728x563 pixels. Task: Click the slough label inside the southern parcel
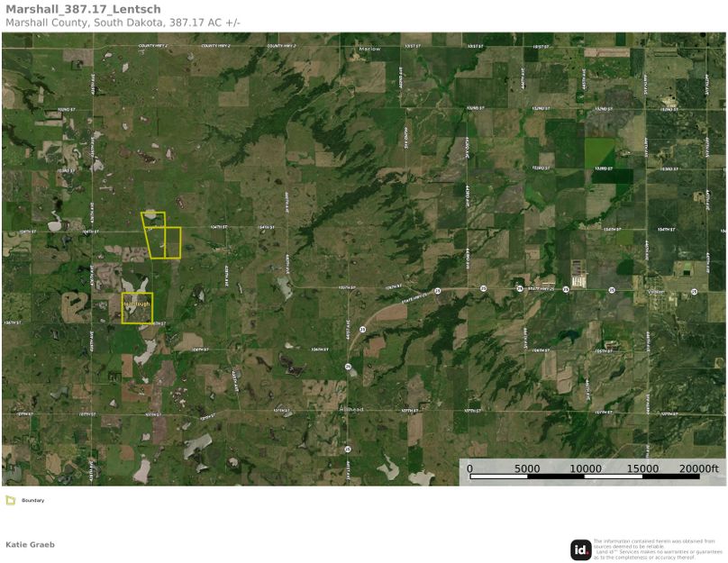135,304
